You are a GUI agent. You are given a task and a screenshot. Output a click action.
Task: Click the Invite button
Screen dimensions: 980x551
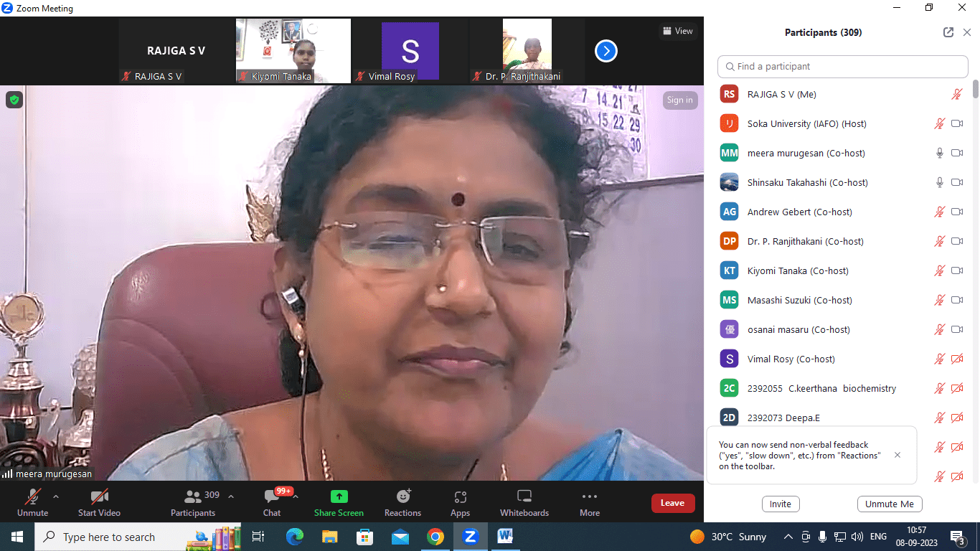(781, 504)
